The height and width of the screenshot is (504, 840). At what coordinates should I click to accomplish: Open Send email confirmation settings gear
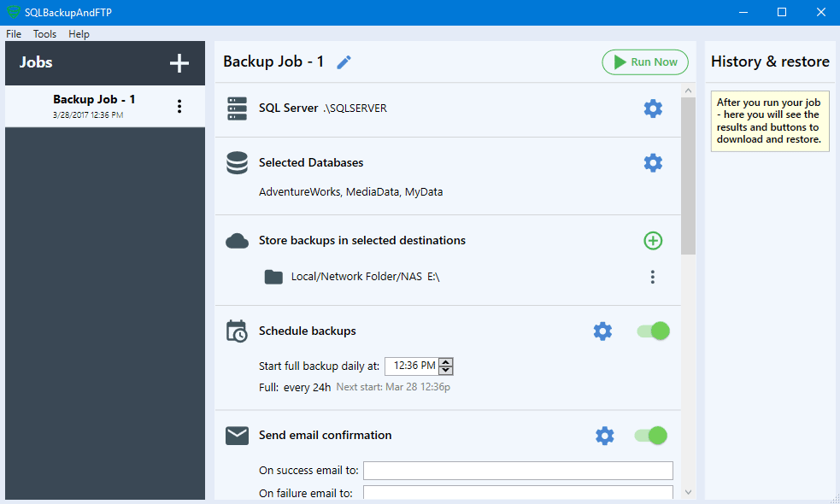[604, 435]
